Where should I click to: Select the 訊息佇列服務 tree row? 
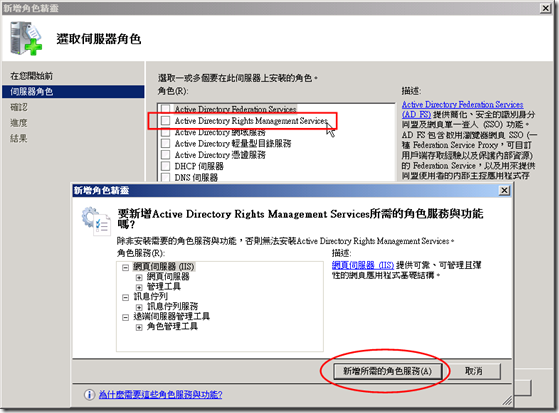pyautogui.click(x=173, y=306)
